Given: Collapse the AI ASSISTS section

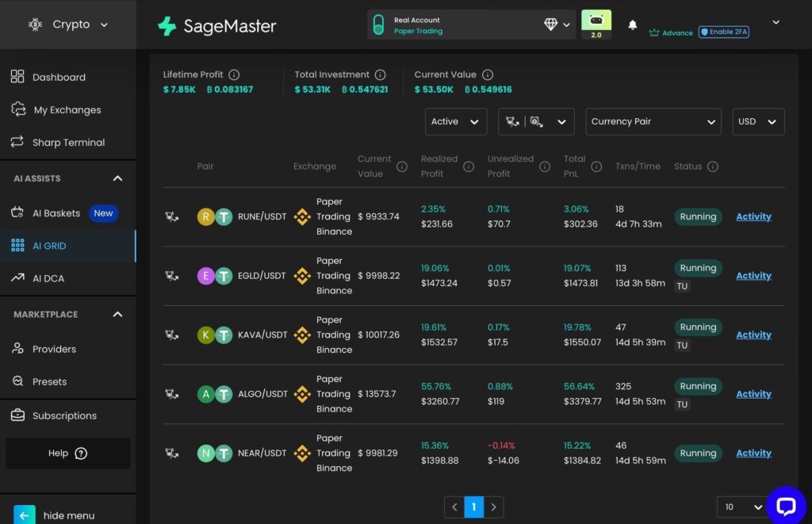Looking at the screenshot, I should pos(117,178).
